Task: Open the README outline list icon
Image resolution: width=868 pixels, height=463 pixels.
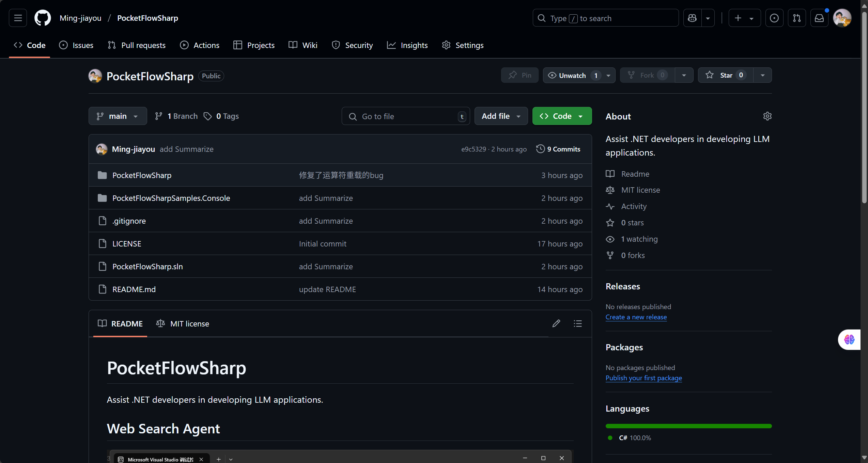Action: [x=577, y=323]
